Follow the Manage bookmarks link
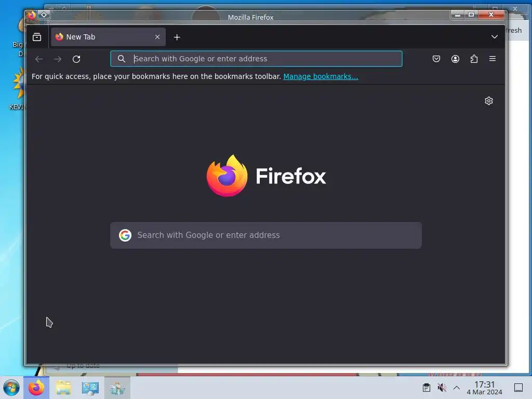Viewport: 532px width, 399px height. coord(321,76)
